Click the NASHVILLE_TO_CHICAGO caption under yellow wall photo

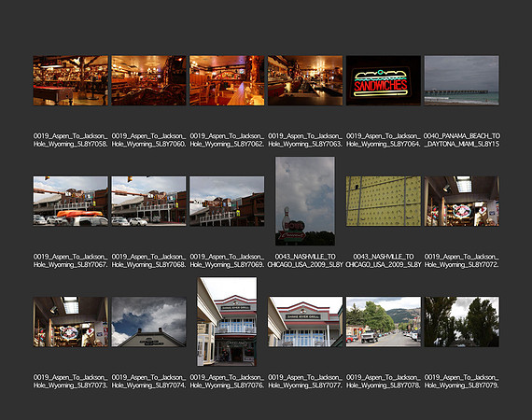[384, 260]
